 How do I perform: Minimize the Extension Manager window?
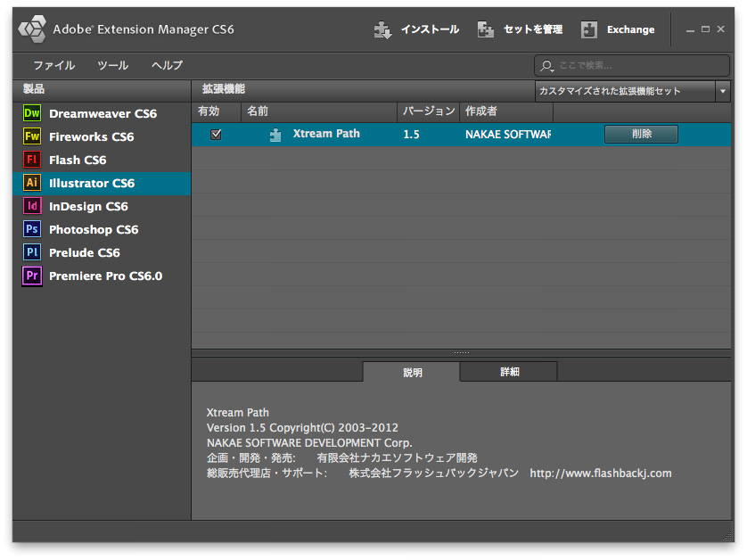690,30
